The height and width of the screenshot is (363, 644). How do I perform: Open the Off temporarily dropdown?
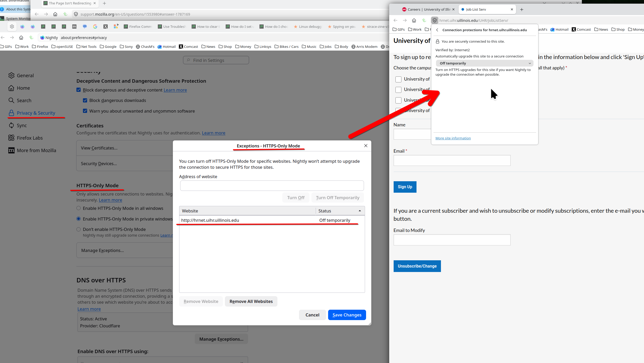[x=485, y=63]
